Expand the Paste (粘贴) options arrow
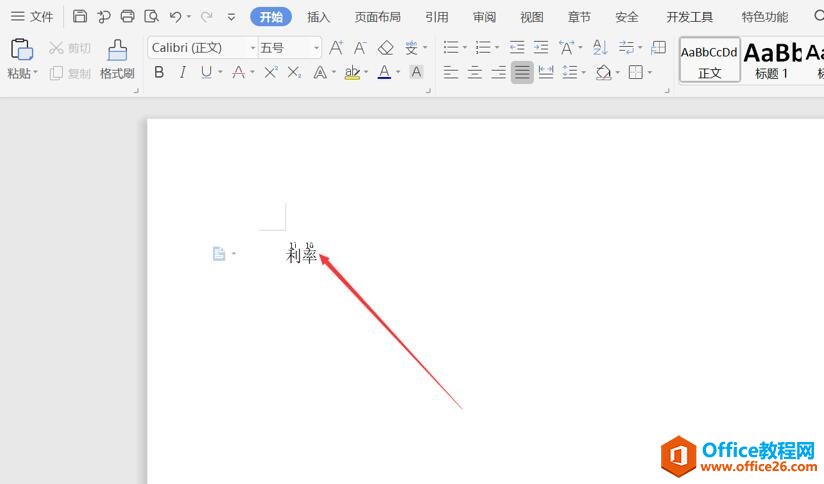Screen dimensions: 824x484 pyautogui.click(x=36, y=74)
